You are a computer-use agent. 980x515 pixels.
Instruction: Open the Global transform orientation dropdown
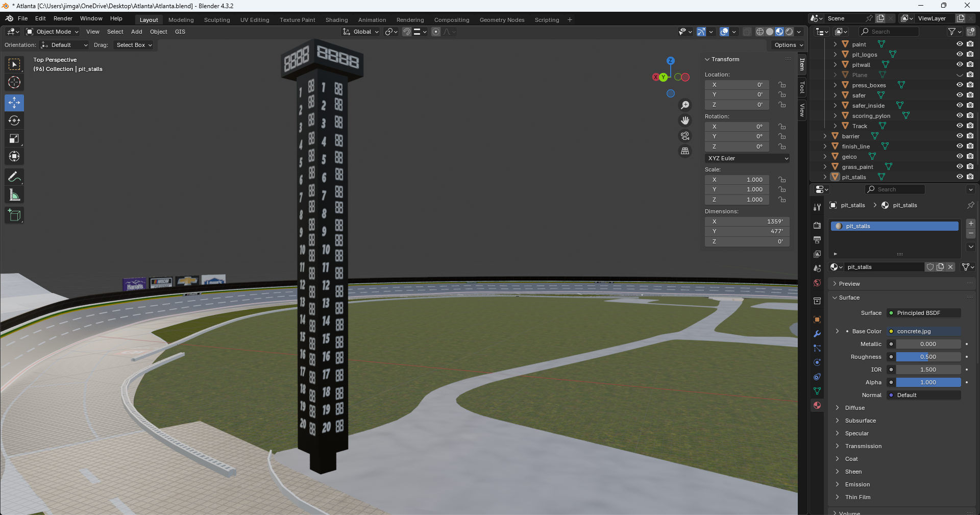pos(361,32)
